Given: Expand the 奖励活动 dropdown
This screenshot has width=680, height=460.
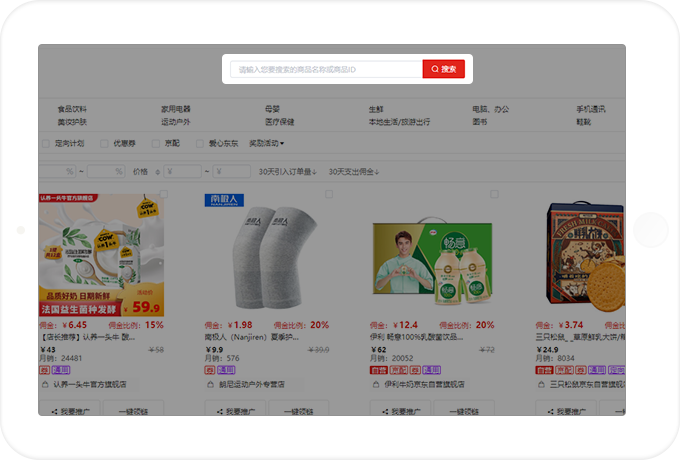Looking at the screenshot, I should pos(266,143).
